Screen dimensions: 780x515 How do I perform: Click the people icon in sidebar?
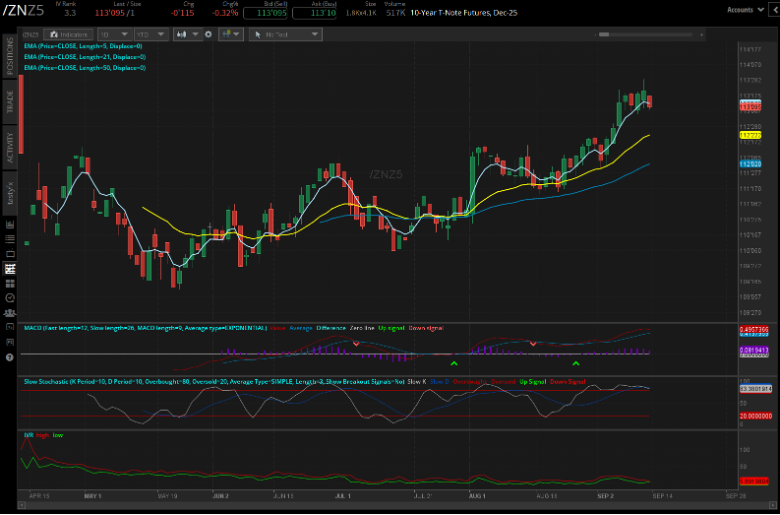coord(10,311)
